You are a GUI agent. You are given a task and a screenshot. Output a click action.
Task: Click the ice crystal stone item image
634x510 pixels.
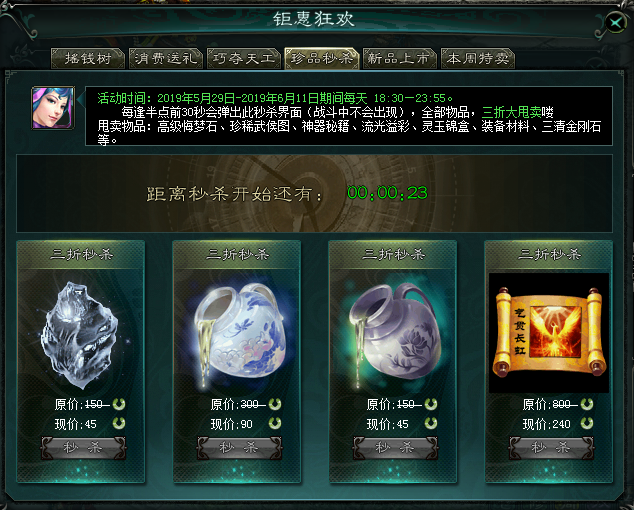click(x=81, y=333)
